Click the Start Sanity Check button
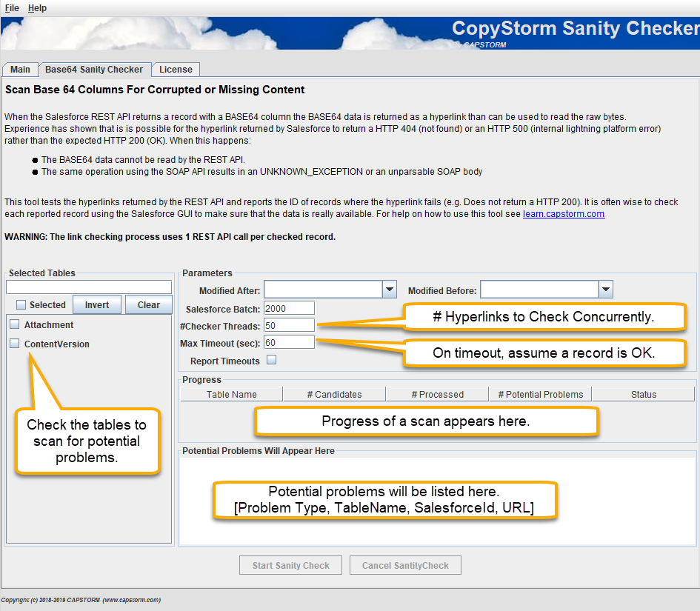This screenshot has height=611, width=700. 290,566
